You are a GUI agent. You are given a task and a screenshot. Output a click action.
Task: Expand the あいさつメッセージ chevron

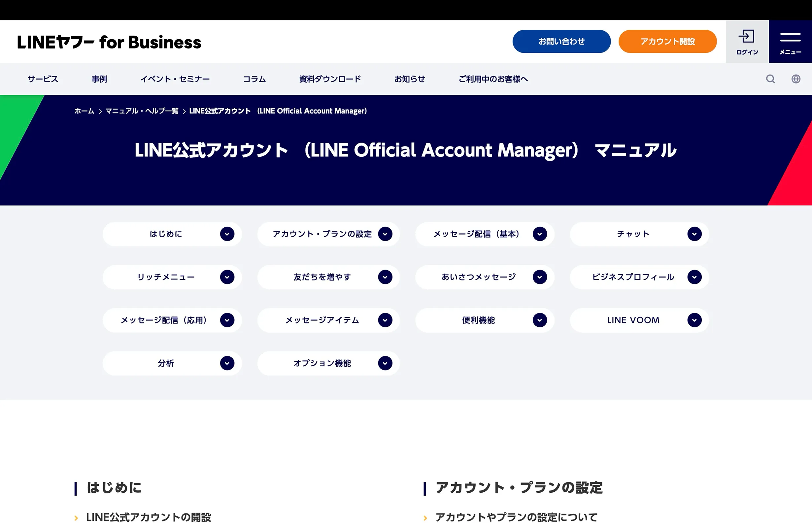[540, 277]
